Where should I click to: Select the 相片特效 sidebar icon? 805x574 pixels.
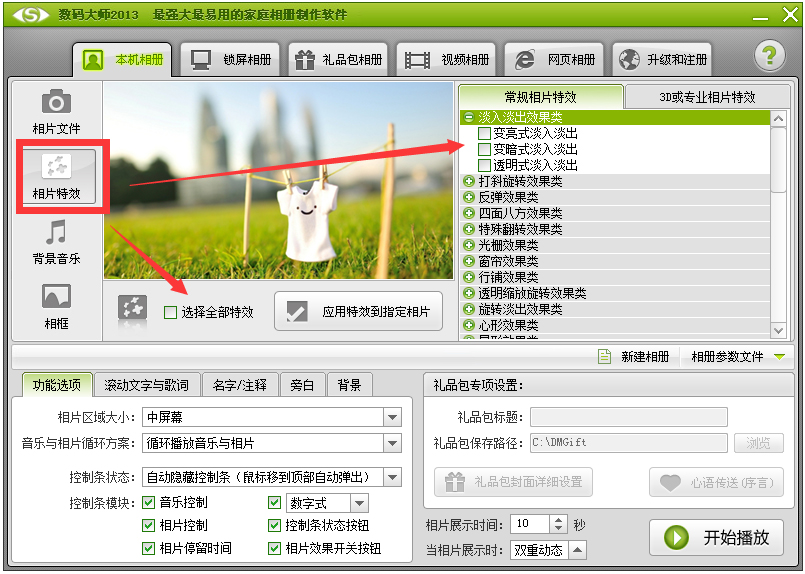(x=56, y=166)
